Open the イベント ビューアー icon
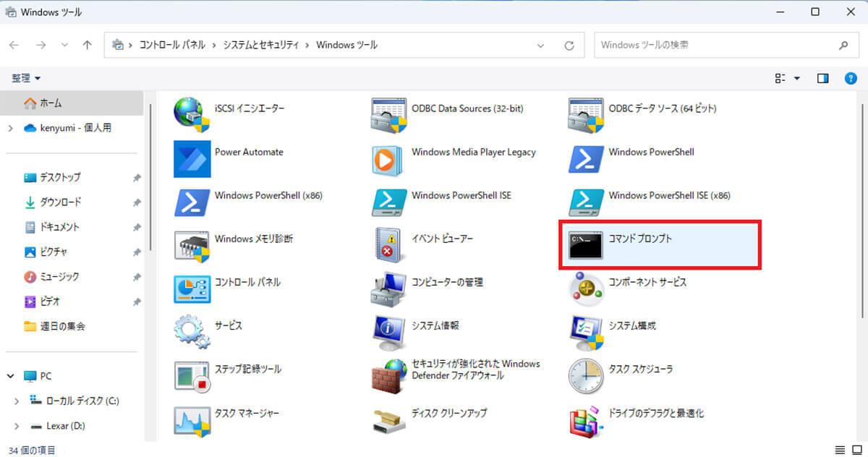 (389, 246)
